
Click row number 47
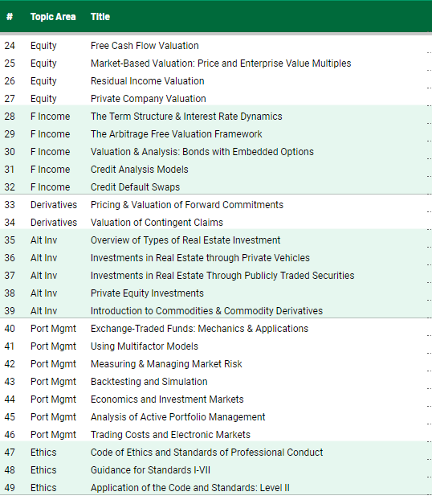point(10,453)
